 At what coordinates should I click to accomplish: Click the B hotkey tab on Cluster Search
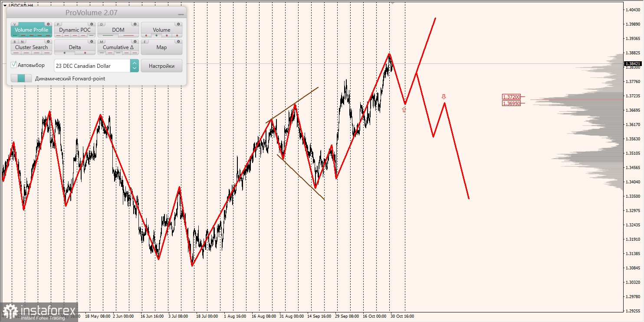click(x=15, y=42)
